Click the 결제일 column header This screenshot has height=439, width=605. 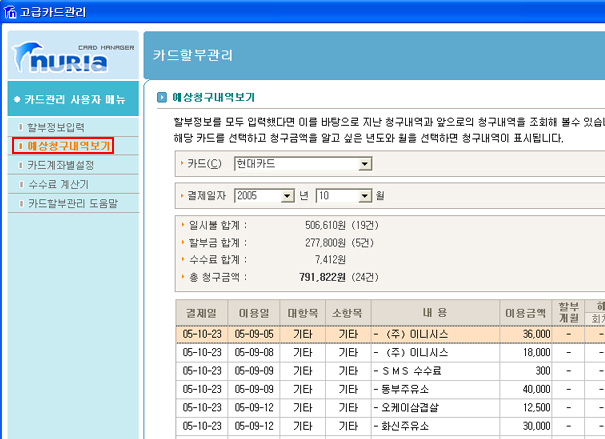tap(201, 312)
